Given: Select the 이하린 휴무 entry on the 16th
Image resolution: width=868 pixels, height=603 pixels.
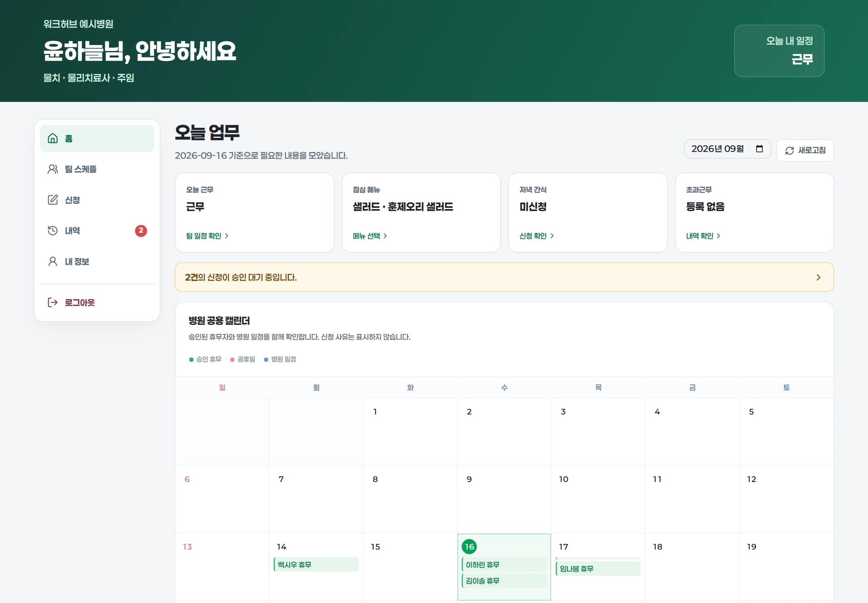Looking at the screenshot, I should 504,564.
